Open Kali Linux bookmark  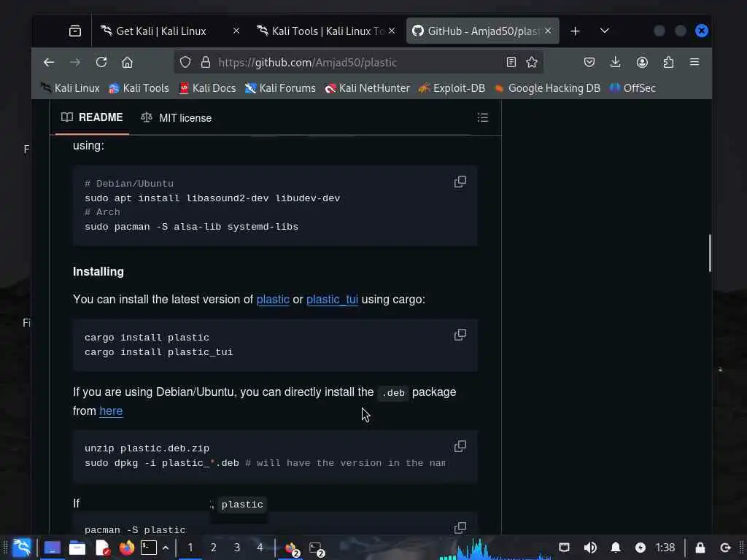click(x=70, y=88)
